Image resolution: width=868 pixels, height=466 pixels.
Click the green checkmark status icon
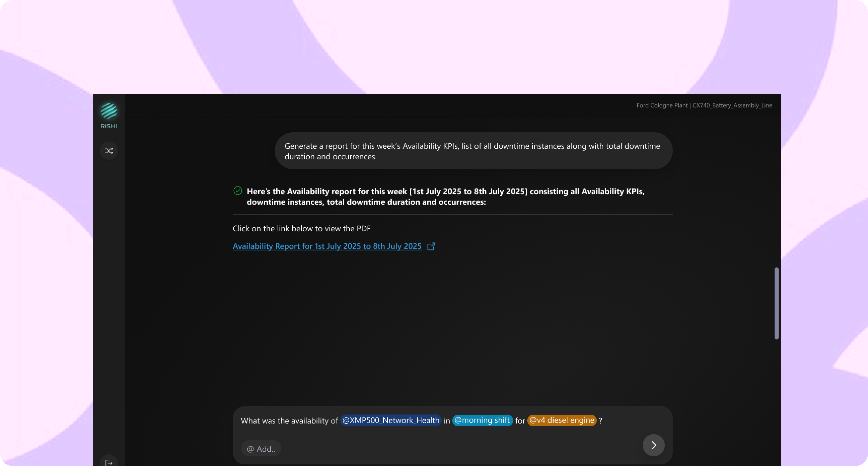pos(238,191)
